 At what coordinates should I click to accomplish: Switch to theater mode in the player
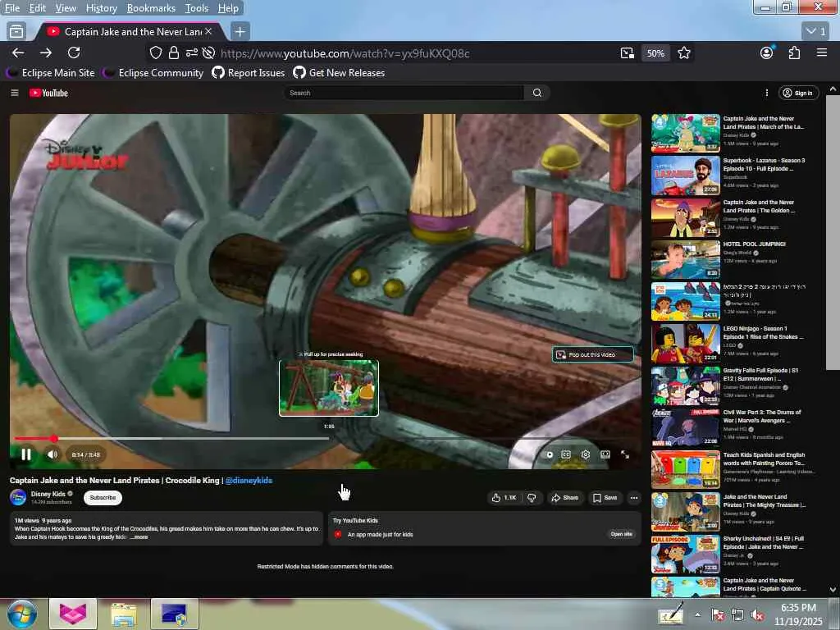tap(605, 454)
